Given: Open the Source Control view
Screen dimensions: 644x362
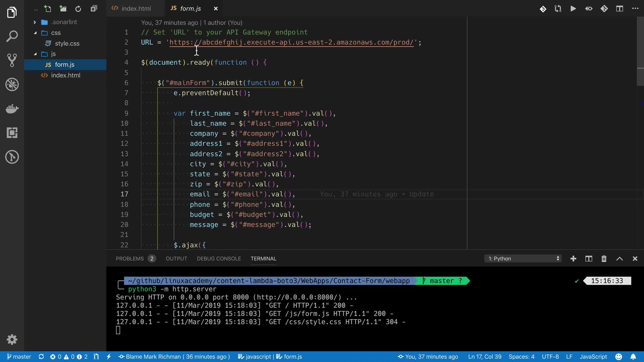Looking at the screenshot, I should (12, 60).
